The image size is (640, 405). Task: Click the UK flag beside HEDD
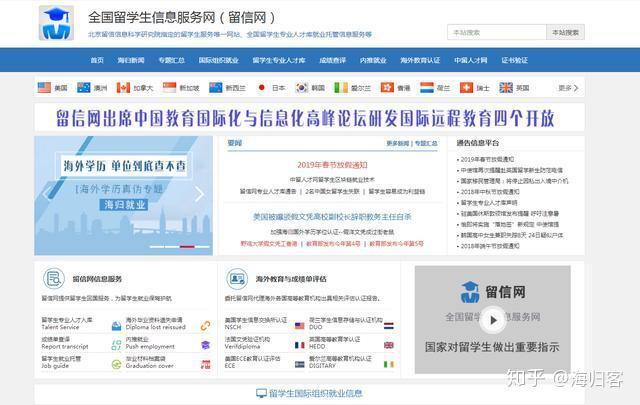[389, 345]
